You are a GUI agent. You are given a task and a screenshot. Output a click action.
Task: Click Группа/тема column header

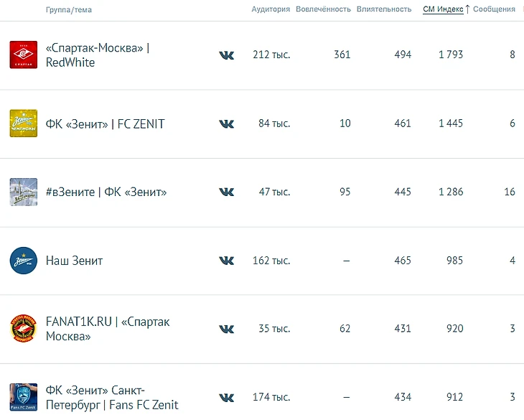click(x=68, y=10)
